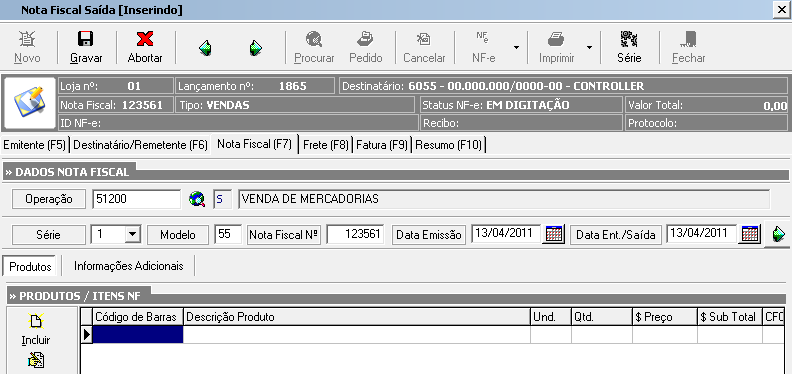Switch to the Frete (F8) tab
Viewport: 792px width, 375px height.
pyautogui.click(x=326, y=145)
